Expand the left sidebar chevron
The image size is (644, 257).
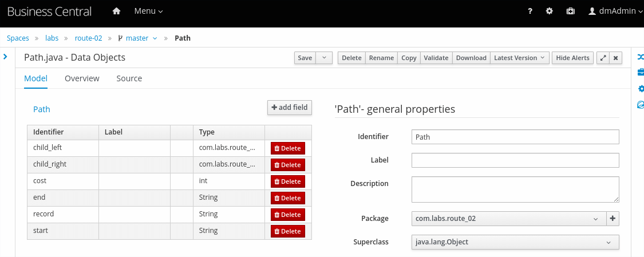(5, 57)
